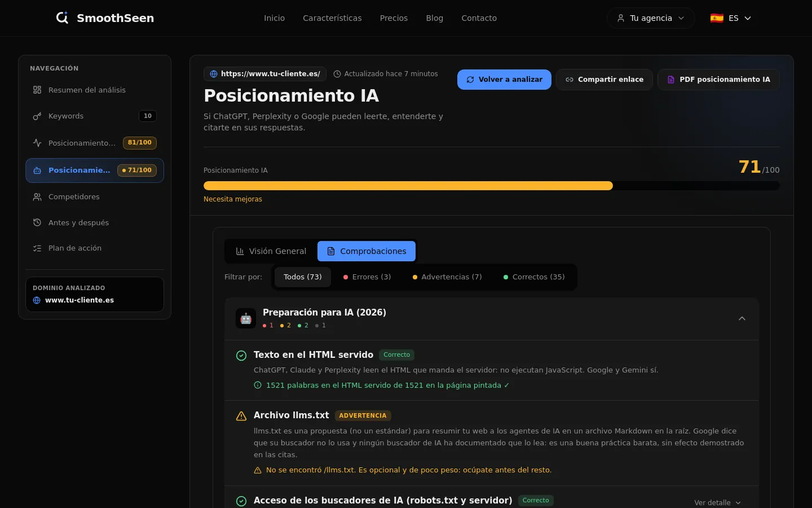Click Compartir enlace button
The height and width of the screenshot is (508, 812).
(x=604, y=80)
